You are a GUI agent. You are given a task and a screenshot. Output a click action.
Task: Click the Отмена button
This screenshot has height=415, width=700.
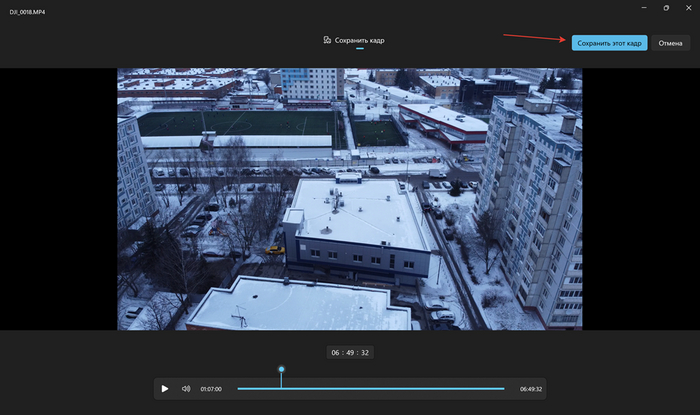pyautogui.click(x=670, y=43)
